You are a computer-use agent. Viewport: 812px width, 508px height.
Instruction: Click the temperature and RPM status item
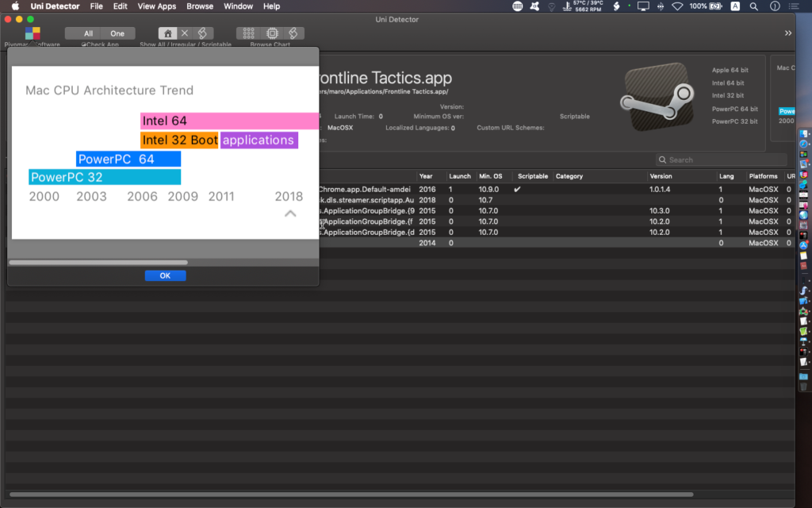pos(583,6)
